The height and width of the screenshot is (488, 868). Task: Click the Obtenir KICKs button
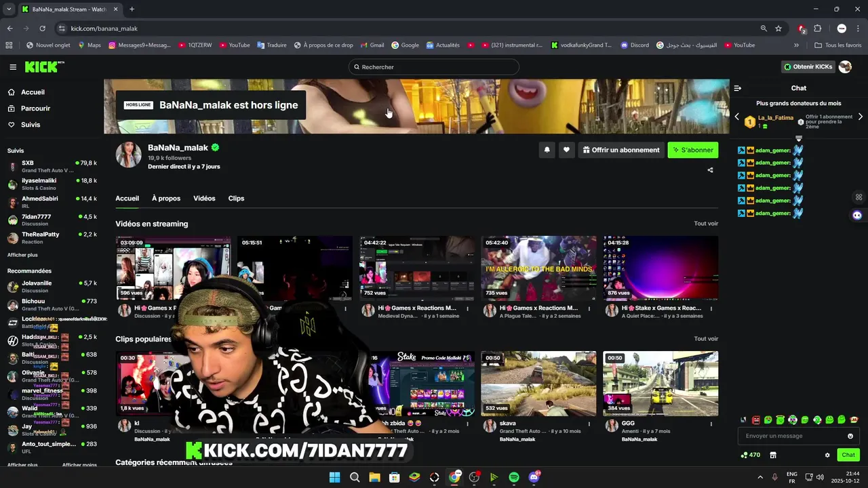[808, 67]
